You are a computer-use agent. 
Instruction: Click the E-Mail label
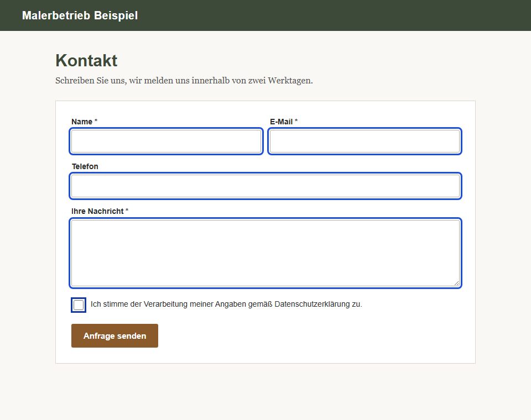coord(284,122)
